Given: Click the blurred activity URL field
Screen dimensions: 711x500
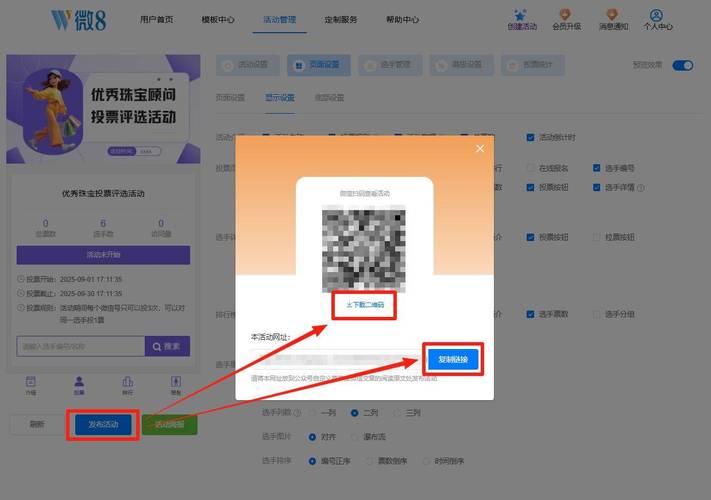Looking at the screenshot, I should 337,359.
